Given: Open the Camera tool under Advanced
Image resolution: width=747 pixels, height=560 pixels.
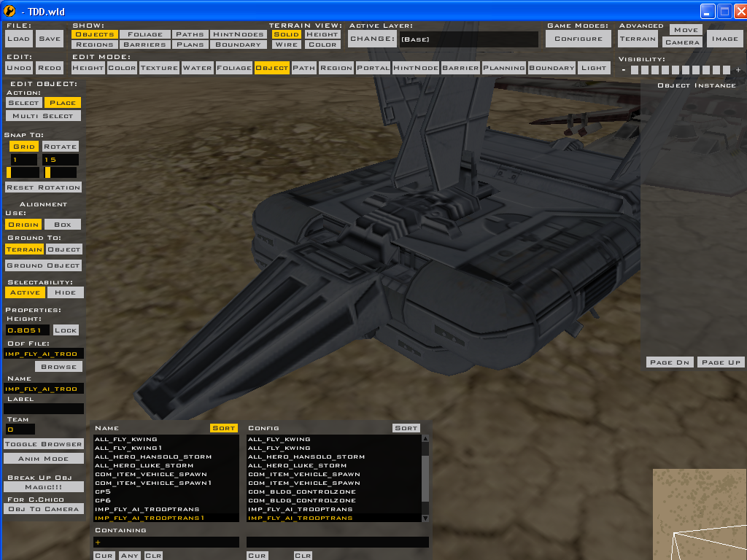Looking at the screenshot, I should tap(682, 42).
